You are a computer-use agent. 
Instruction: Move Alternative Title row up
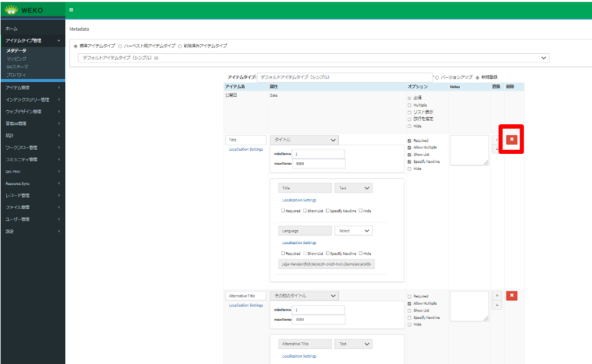[x=496, y=296]
